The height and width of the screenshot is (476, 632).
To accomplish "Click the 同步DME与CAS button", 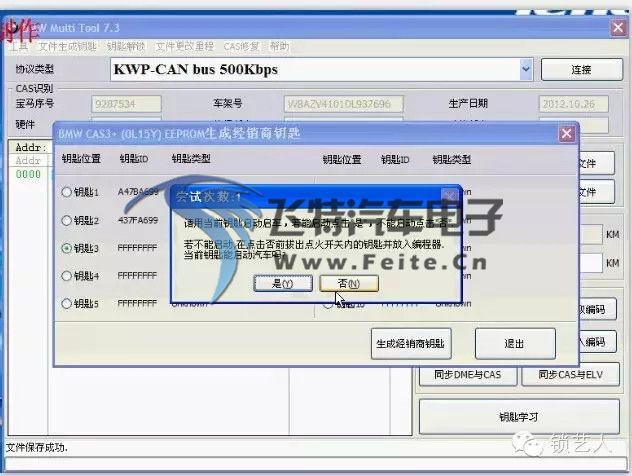I will point(468,375).
